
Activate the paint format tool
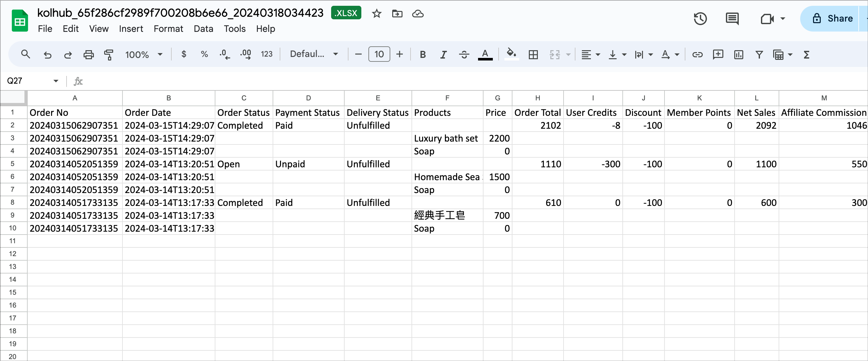pyautogui.click(x=109, y=54)
